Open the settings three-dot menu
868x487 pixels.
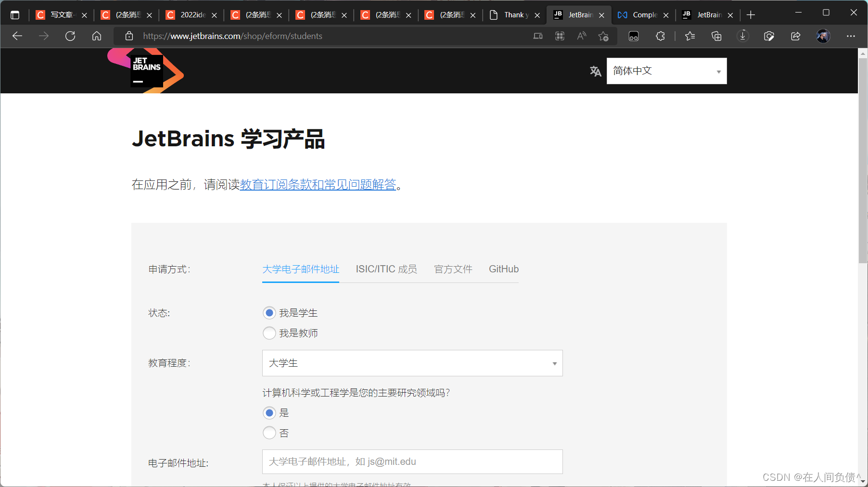coord(851,36)
